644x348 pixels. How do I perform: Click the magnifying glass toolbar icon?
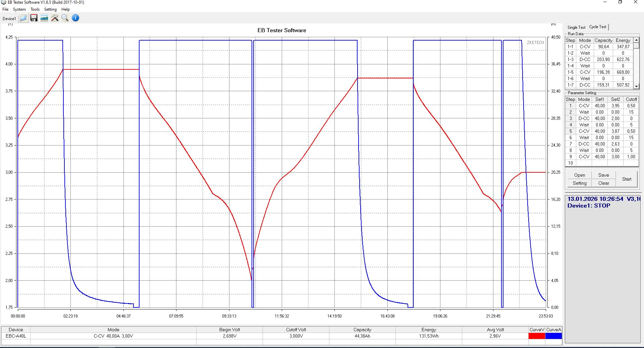pyautogui.click(x=65, y=18)
